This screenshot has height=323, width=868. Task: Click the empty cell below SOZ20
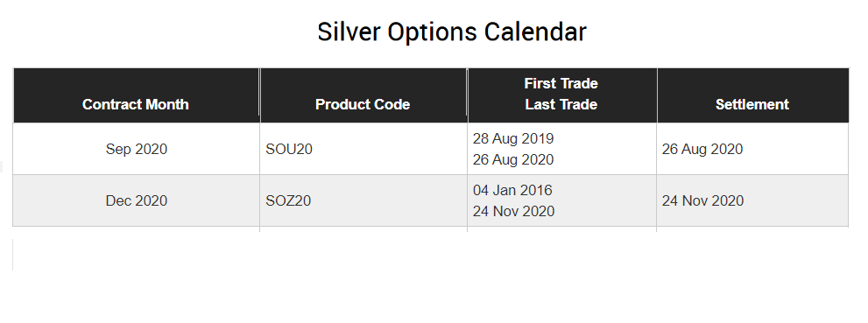click(x=363, y=229)
